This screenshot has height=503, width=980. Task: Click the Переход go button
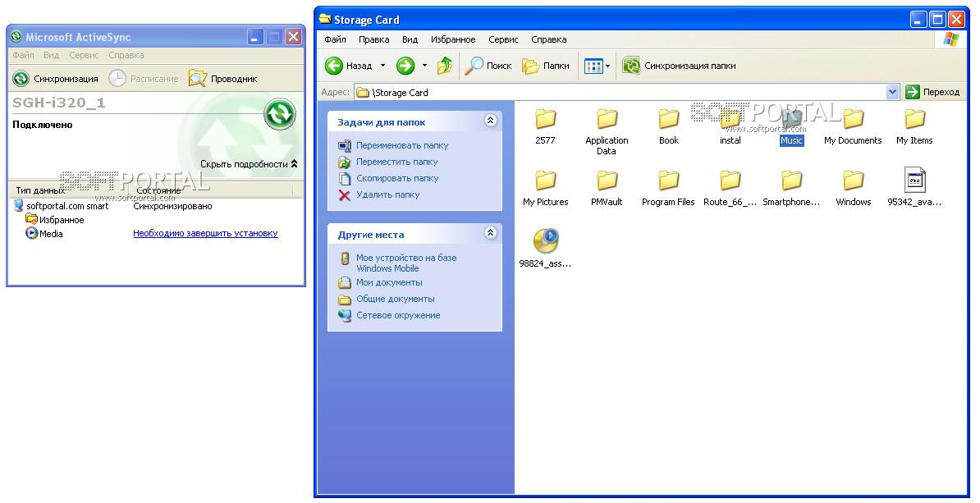[x=932, y=93]
